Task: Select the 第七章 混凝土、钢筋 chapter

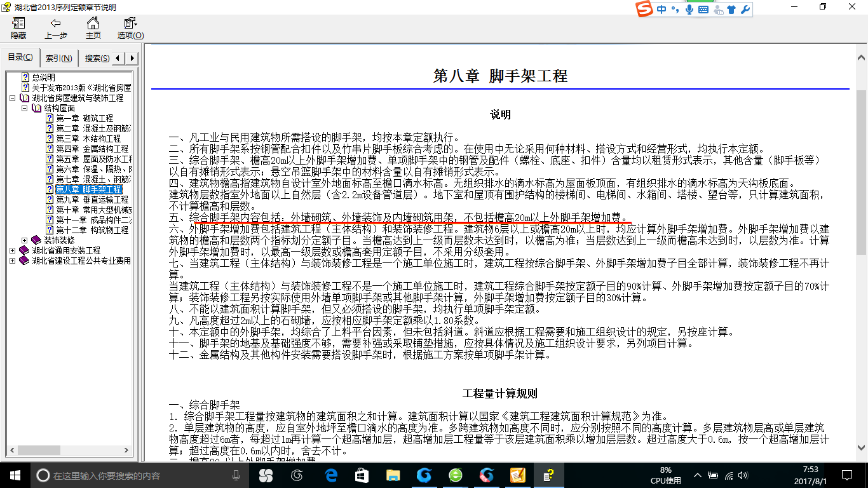Action: [93, 179]
